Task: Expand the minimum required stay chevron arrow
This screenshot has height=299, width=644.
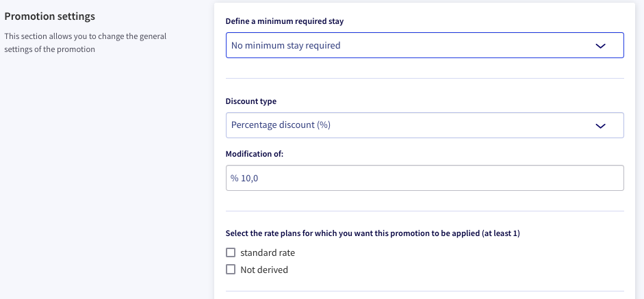Action: pyautogui.click(x=600, y=46)
